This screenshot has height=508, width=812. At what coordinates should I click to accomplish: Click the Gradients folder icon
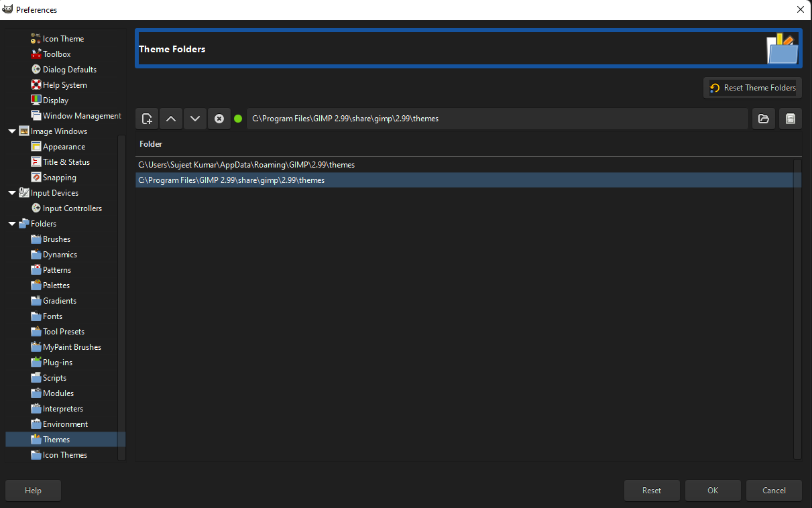point(36,301)
